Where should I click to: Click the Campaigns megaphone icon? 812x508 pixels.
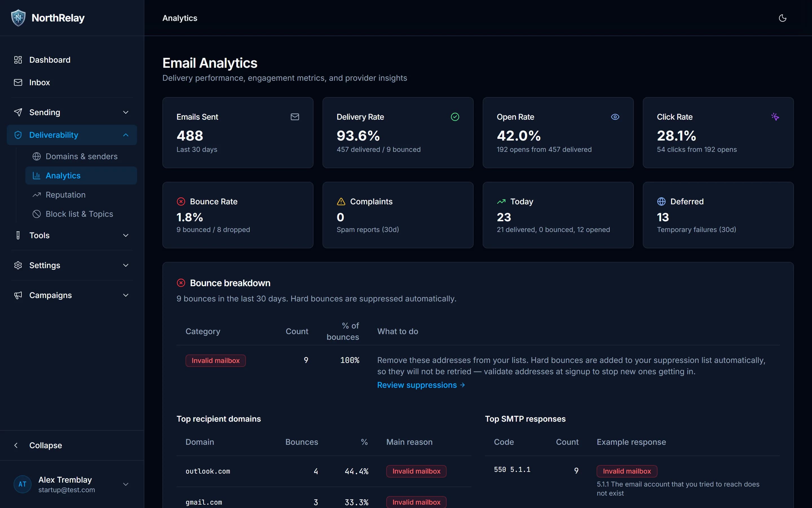click(x=18, y=295)
